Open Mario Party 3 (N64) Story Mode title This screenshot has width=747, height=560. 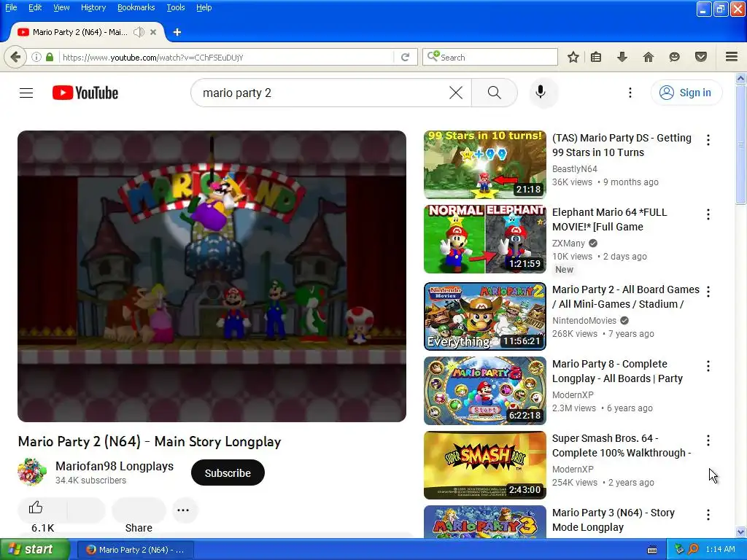614,520
